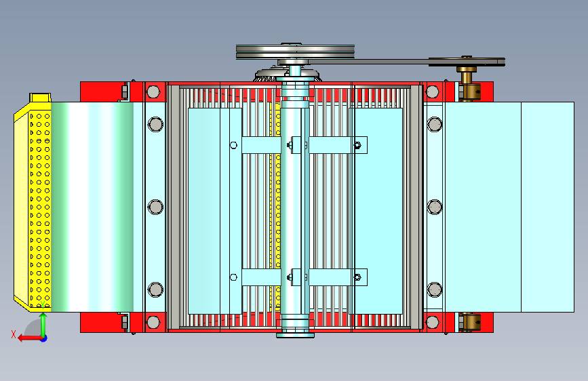
Task: Select the small yellow tab above perforated plate
Action: [x=40, y=98]
